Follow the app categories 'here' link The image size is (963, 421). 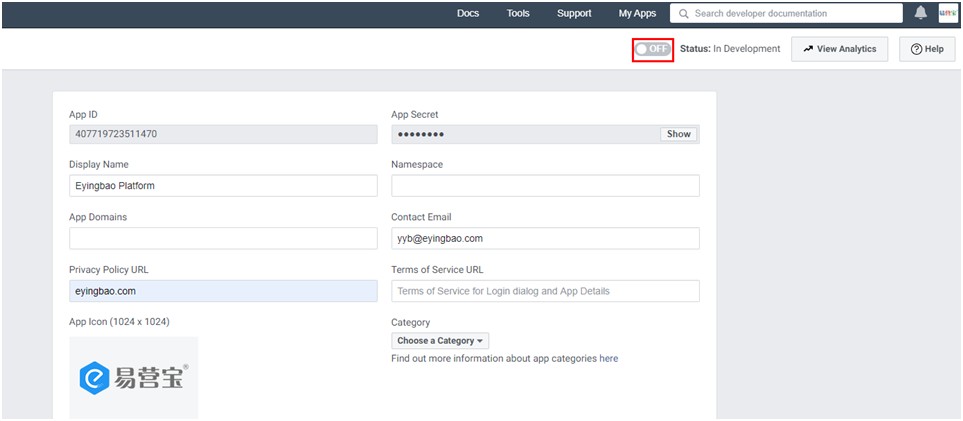609,358
